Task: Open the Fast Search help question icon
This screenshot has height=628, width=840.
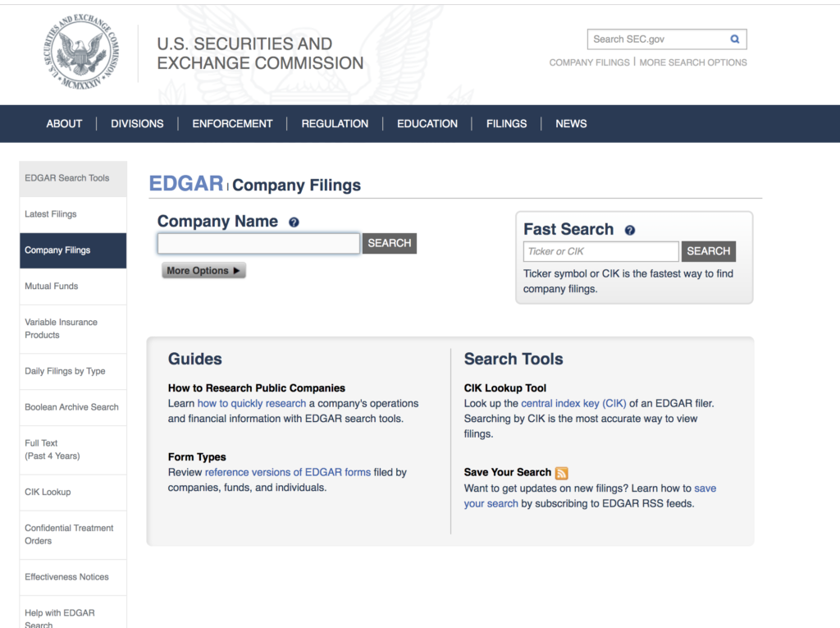Action: click(x=629, y=230)
